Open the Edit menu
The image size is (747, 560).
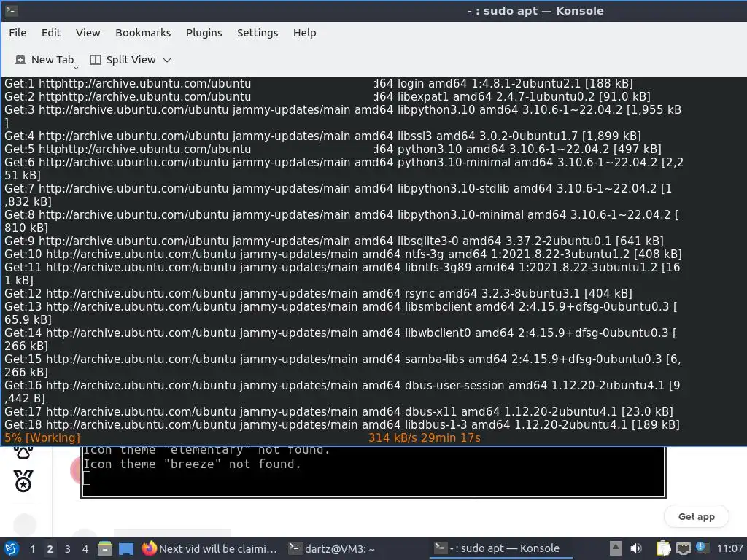tap(51, 33)
